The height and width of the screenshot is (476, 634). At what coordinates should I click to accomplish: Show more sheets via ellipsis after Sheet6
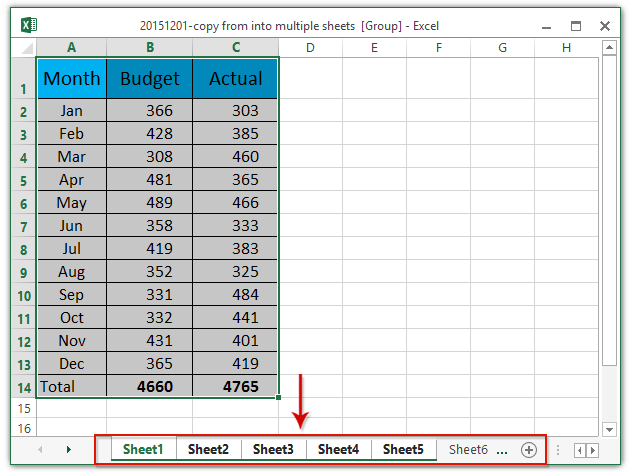[502, 450]
